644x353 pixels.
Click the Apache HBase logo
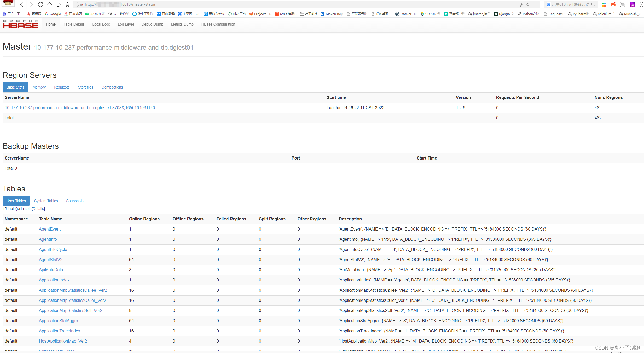pos(21,24)
